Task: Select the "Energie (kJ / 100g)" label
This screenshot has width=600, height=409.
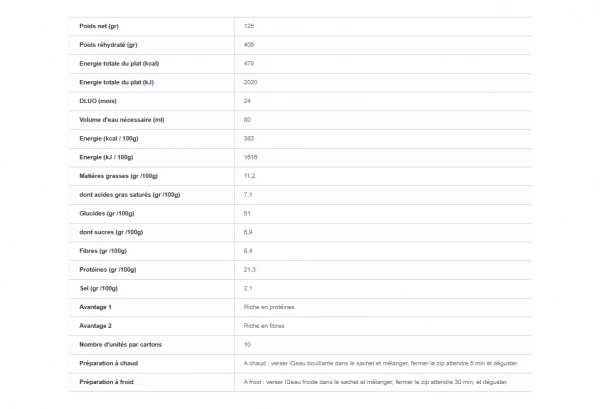Action: click(x=108, y=157)
